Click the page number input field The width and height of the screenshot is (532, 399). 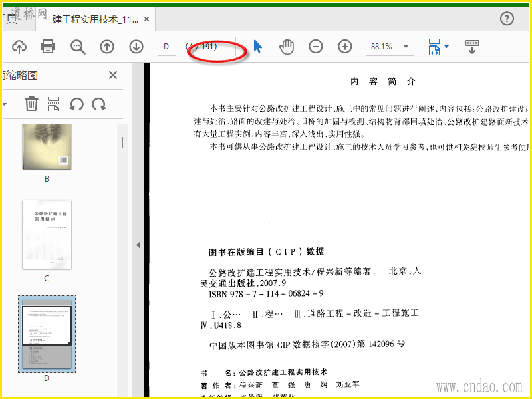tap(167, 47)
